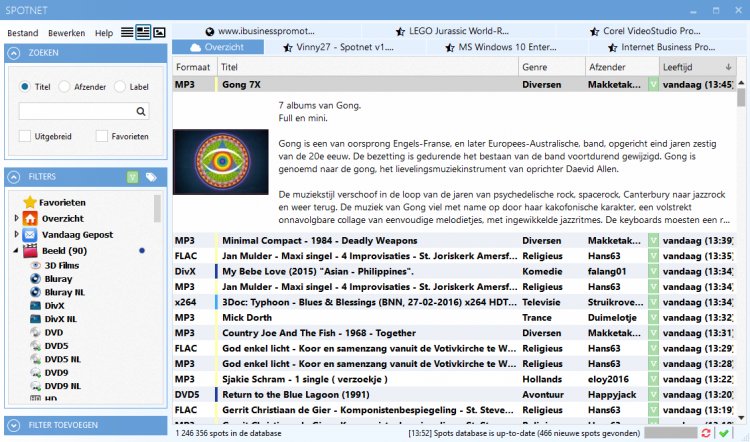Click the tag labels filter icon
This screenshot has width=750, height=442.
tap(151, 177)
